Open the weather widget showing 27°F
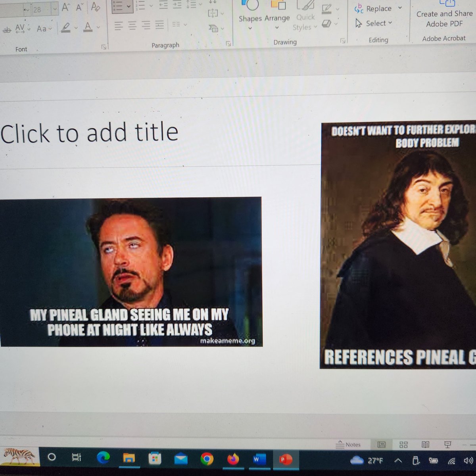 point(367,461)
